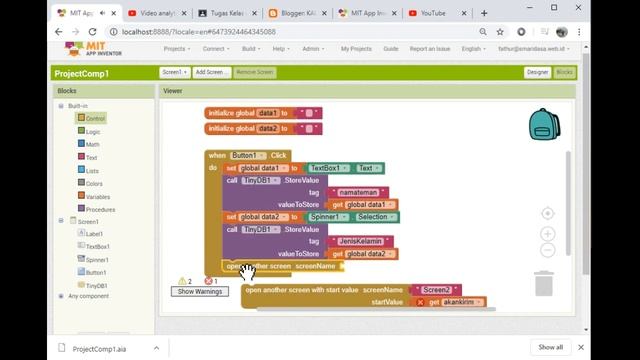The image size is (640, 360).
Task: Click the browser zoom magnifier icon
Action: tap(483, 31)
